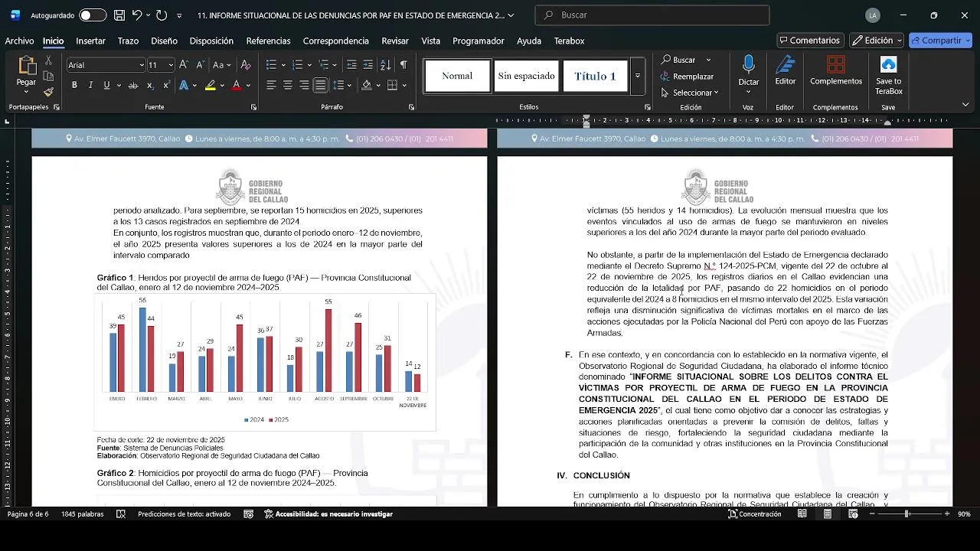Open the Archivo menu

point(19,41)
